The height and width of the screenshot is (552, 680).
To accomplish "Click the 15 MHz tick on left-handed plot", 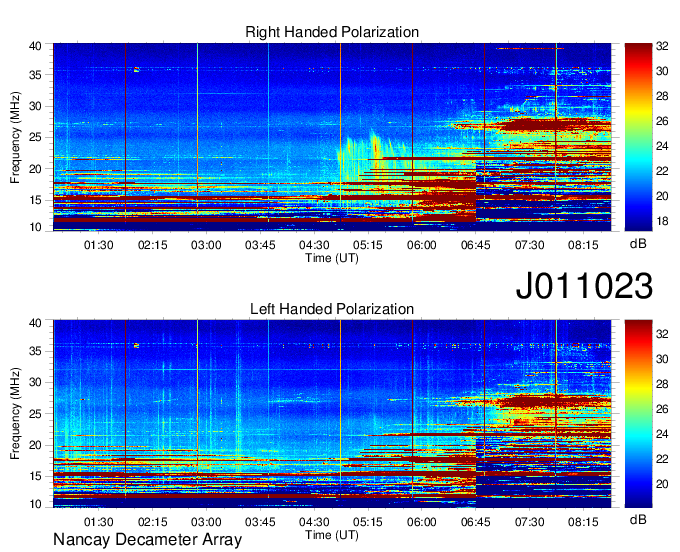I will click(35, 477).
